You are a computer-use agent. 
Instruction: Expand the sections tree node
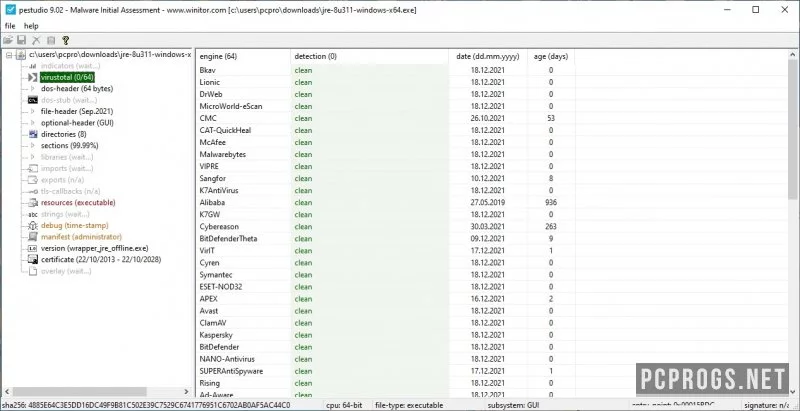coord(33,146)
